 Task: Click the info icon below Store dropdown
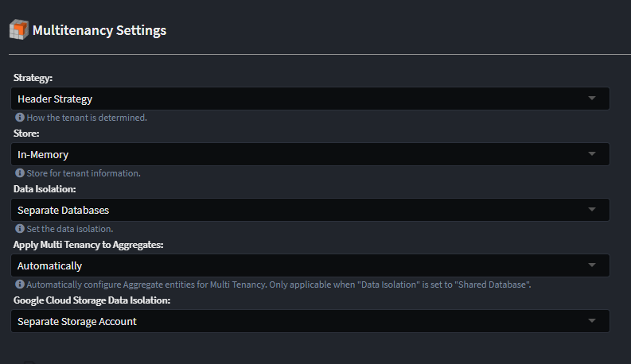[x=20, y=173]
